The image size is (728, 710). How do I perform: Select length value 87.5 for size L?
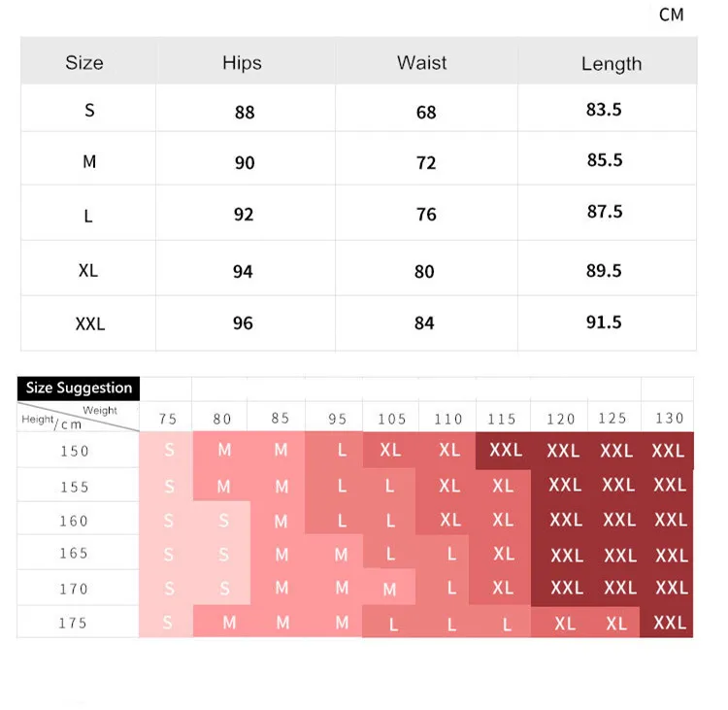tap(605, 212)
